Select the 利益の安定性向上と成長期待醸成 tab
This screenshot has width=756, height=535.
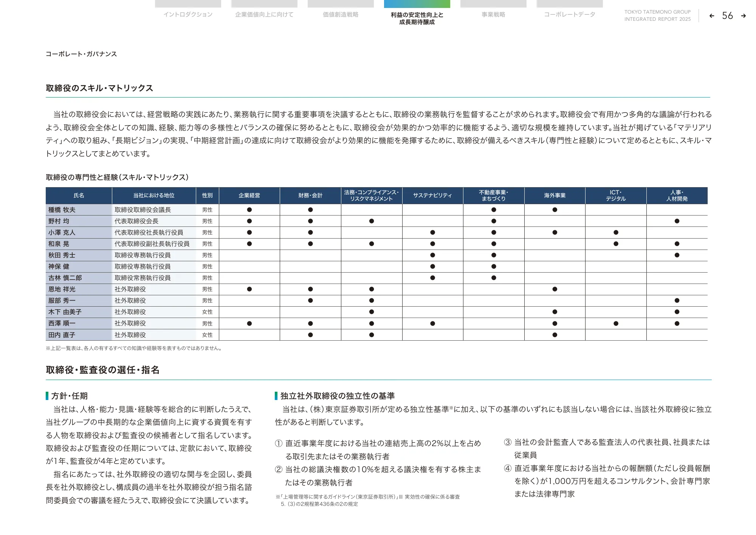417,18
